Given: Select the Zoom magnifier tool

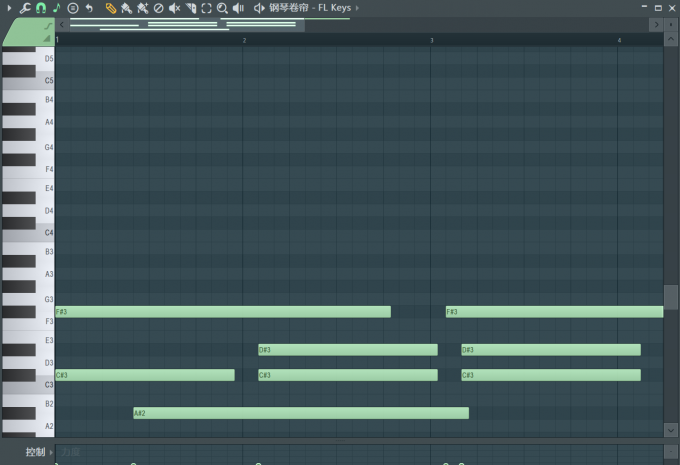Looking at the screenshot, I should 222,8.
